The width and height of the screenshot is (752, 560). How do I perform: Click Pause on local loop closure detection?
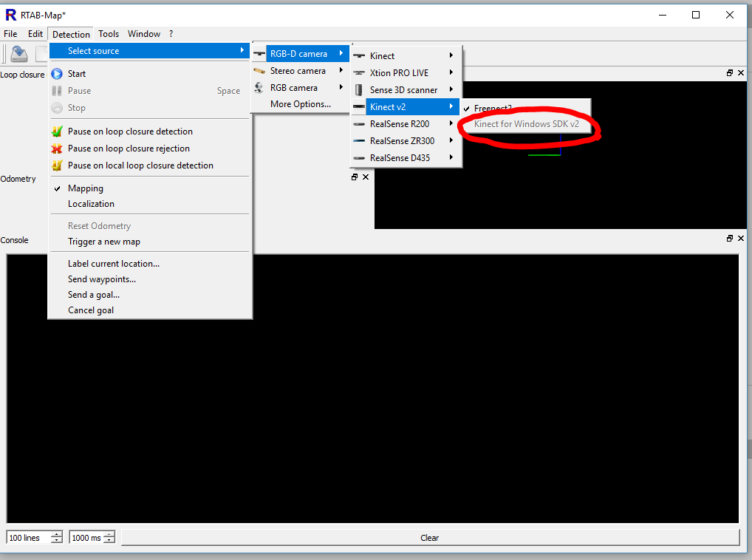coord(140,165)
